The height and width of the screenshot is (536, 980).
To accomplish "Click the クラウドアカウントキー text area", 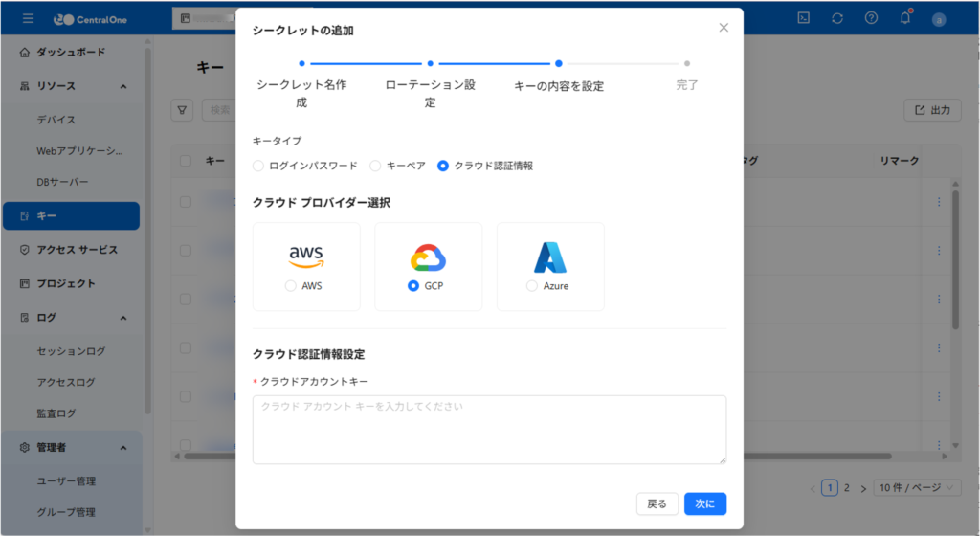I will tap(489, 430).
